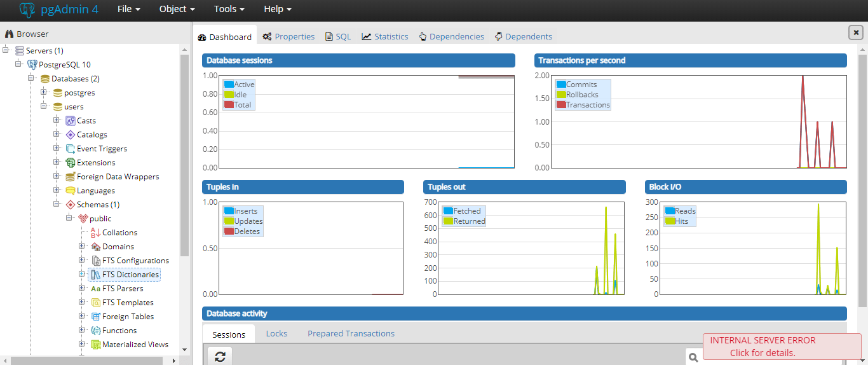The image size is (868, 365).
Task: Click the Extensions node icon
Action: (71, 163)
